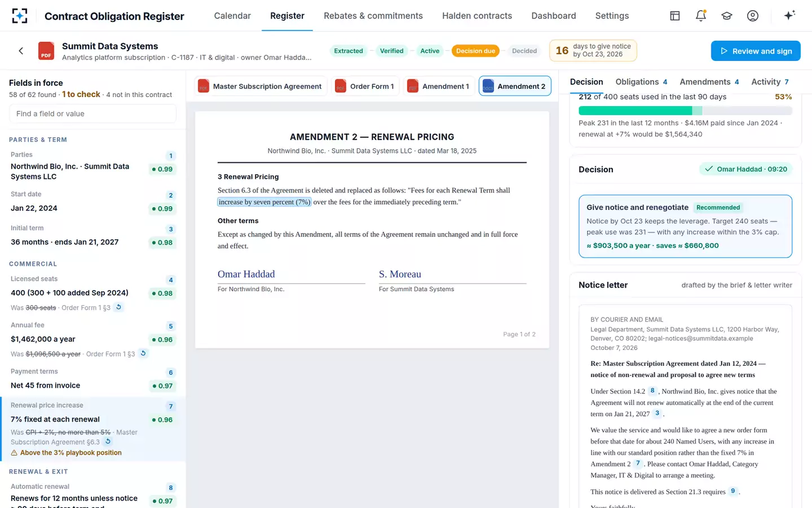Click citation badge 3 in notice letter
812x508 pixels.
[657, 413]
